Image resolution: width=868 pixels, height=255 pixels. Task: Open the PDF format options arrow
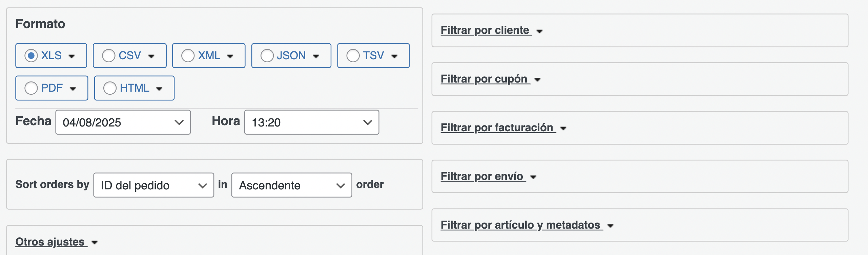tap(73, 89)
